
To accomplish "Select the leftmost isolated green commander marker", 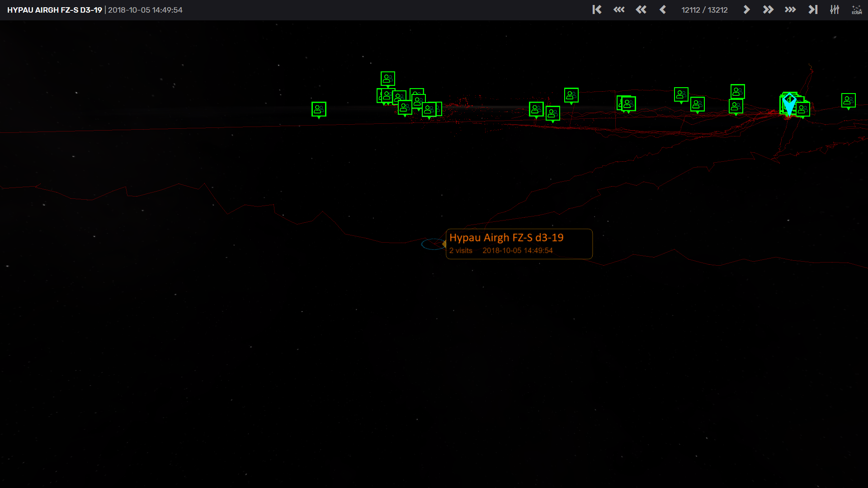I will pyautogui.click(x=319, y=110).
